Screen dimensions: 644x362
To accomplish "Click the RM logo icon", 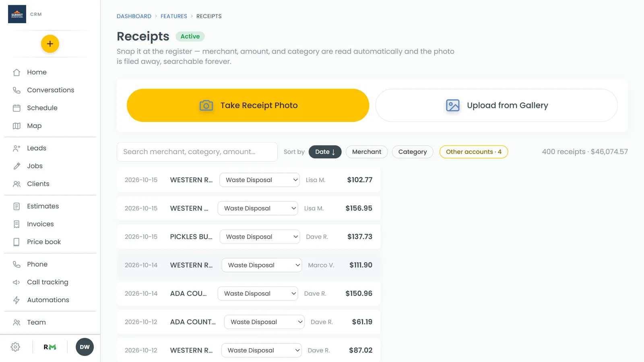I will pos(50,347).
